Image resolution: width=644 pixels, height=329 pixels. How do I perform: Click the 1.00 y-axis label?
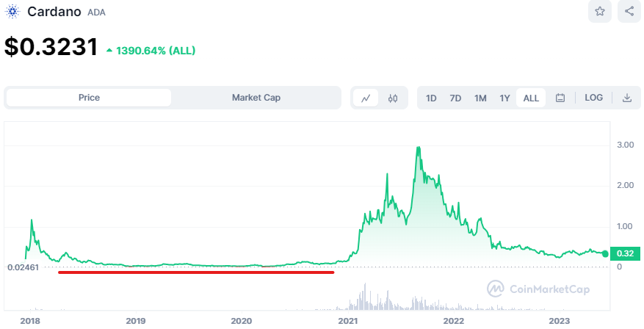pyautogui.click(x=625, y=226)
